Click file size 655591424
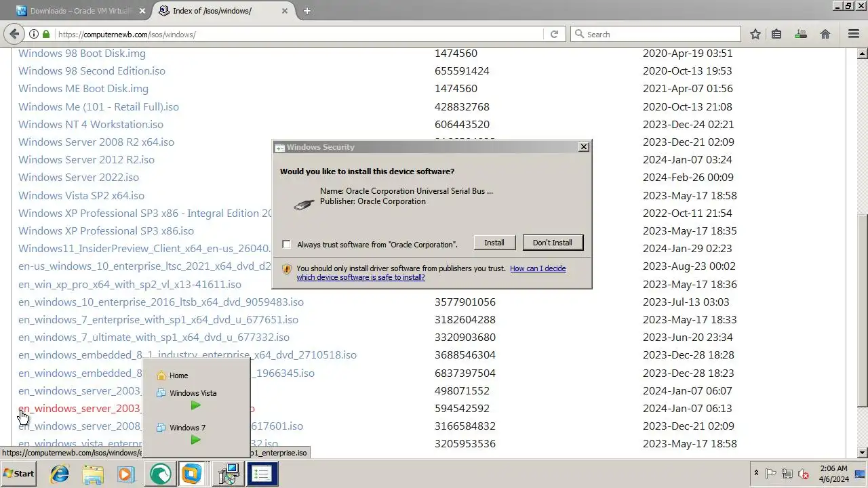Image resolution: width=868 pixels, height=488 pixels. tap(462, 70)
